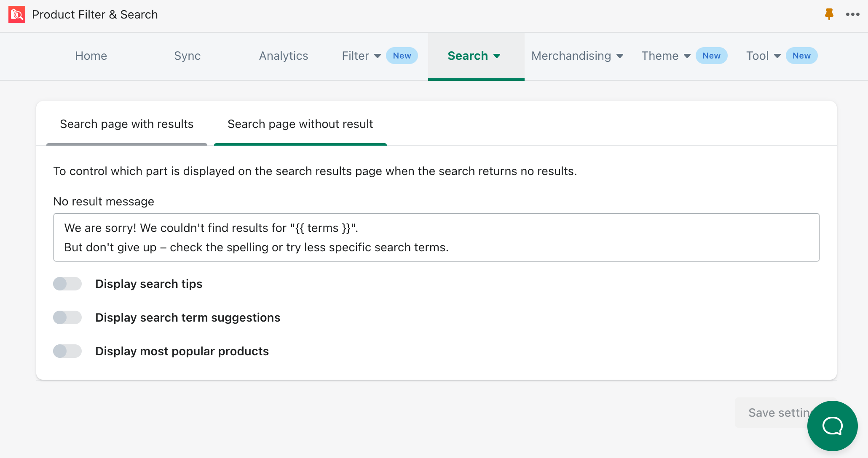Open the Theme dropdown arrow
This screenshot has width=868, height=458.
coord(687,56)
